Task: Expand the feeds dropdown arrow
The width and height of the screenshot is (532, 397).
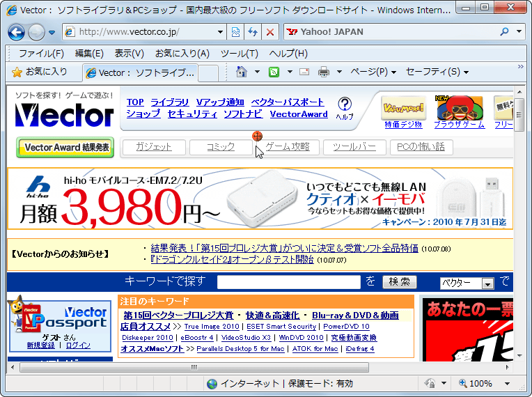Action: click(290, 72)
